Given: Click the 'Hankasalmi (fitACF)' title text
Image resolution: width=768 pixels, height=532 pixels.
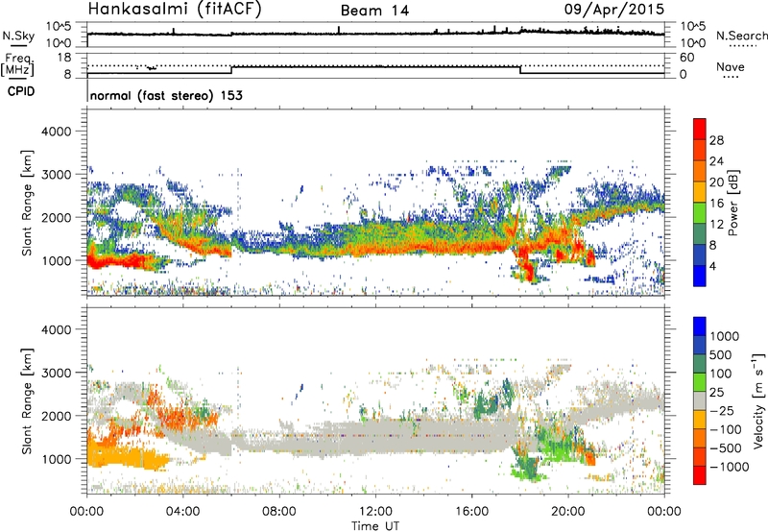Looking at the screenshot, I should [x=175, y=10].
